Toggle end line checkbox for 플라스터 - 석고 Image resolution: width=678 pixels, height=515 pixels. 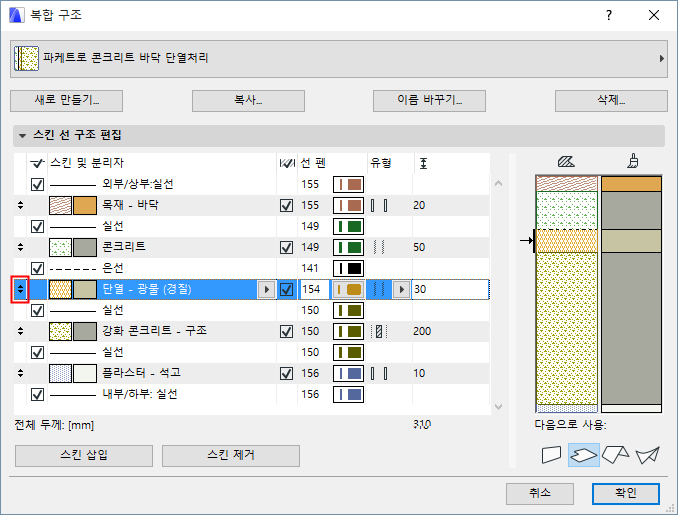pos(286,373)
